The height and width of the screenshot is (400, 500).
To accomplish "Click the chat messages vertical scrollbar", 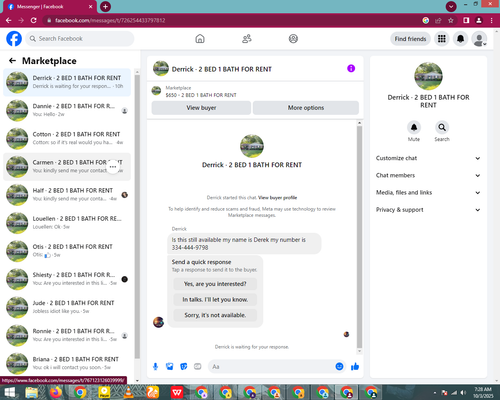I will (x=359, y=237).
